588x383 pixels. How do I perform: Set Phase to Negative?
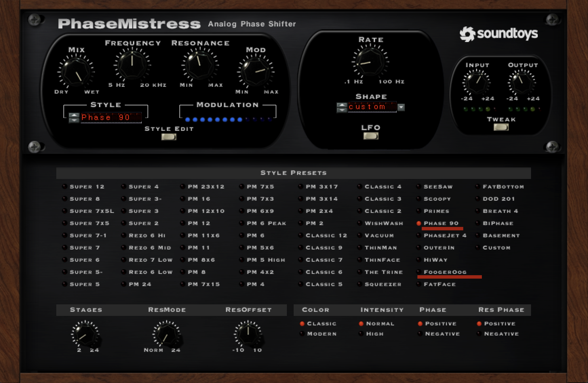point(439,334)
